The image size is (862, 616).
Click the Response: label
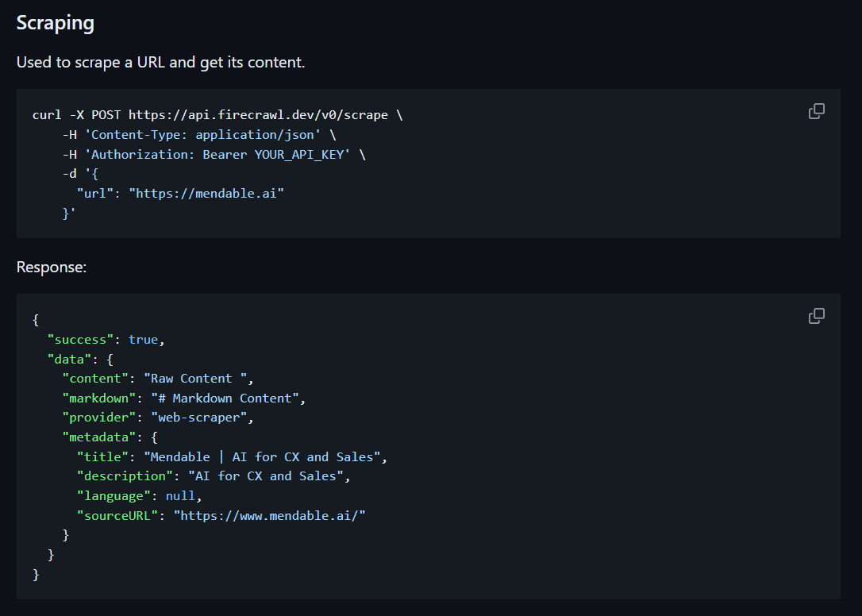(x=52, y=267)
